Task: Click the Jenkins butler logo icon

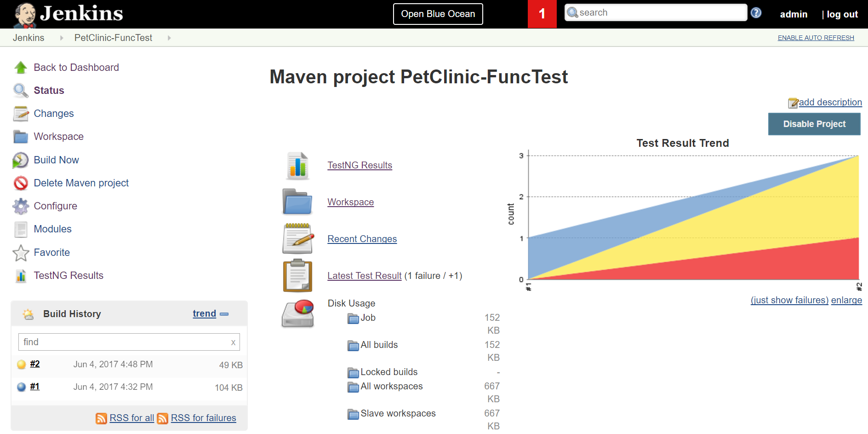Action: (25, 15)
